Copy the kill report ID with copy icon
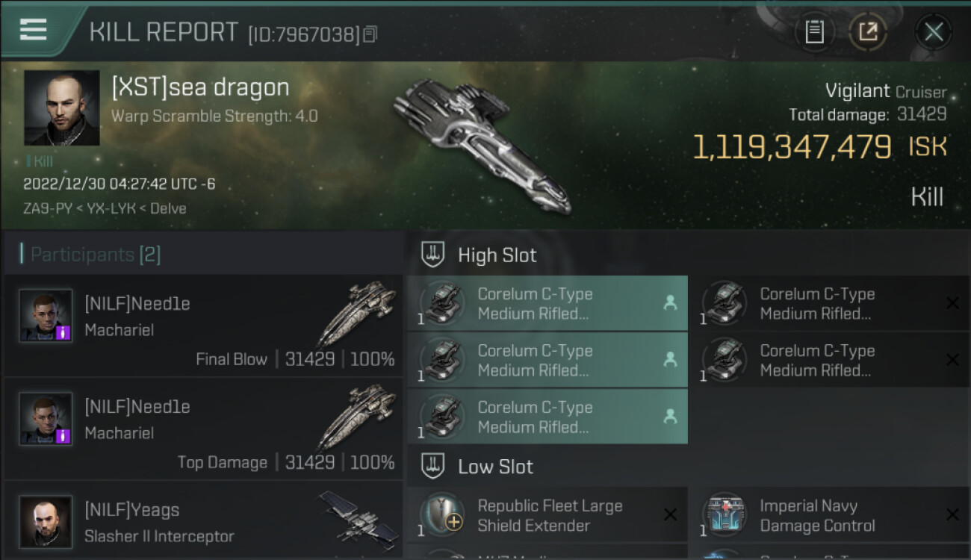The height and width of the screenshot is (560, 971). click(x=370, y=34)
